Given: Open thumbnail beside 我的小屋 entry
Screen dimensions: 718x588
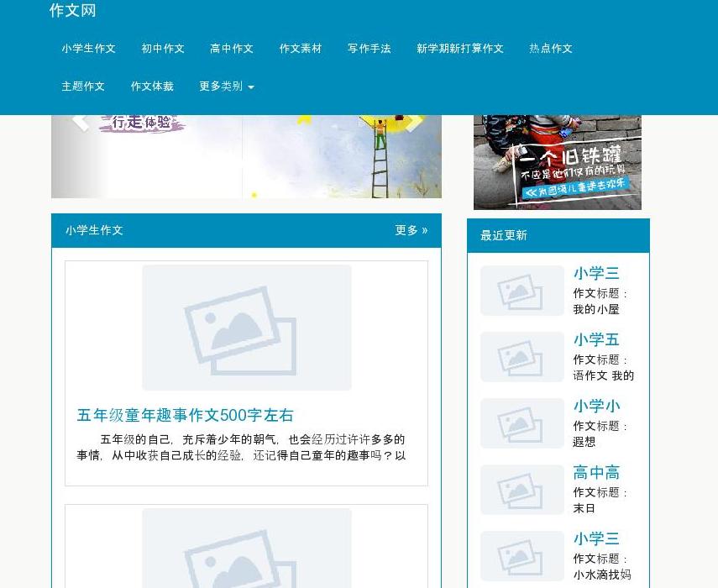Looking at the screenshot, I should (522, 291).
